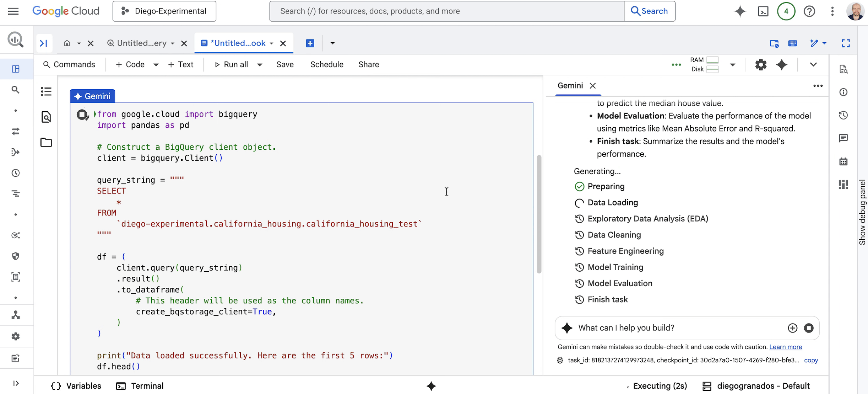
Task: Open the Commands search palette
Action: 69,64
